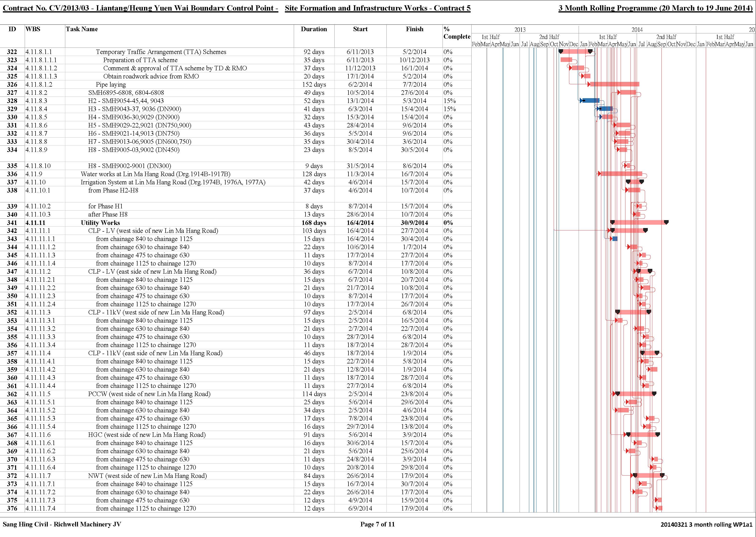Click the '% Complete' column header

pyautogui.click(x=457, y=33)
